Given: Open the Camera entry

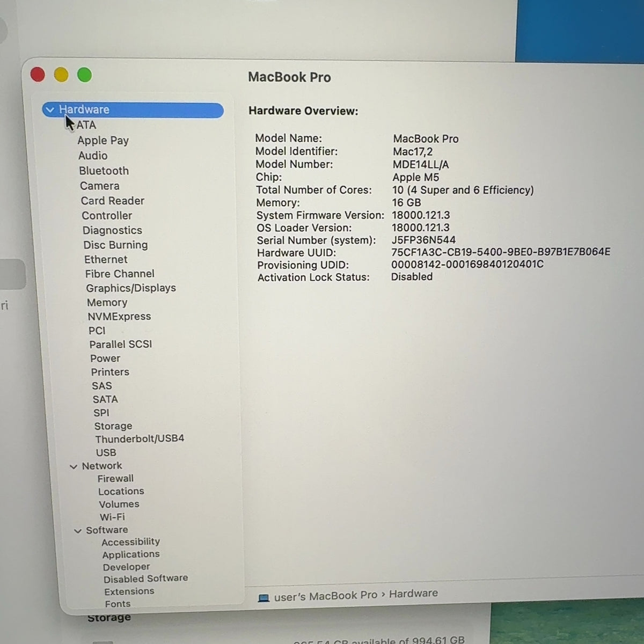Looking at the screenshot, I should pyautogui.click(x=100, y=186).
